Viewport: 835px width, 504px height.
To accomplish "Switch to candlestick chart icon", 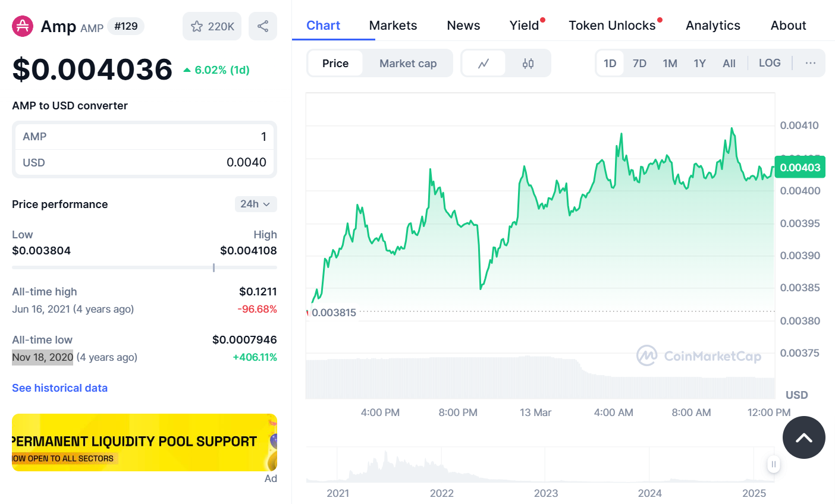I will (528, 62).
